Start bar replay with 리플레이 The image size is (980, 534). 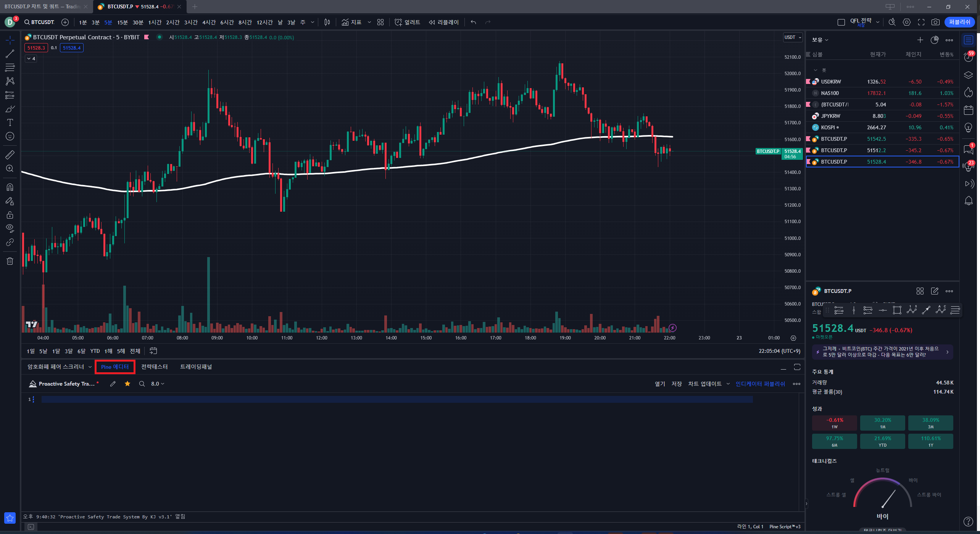pos(443,22)
